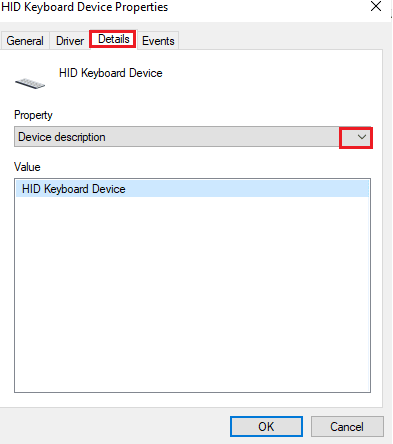Click the keyboard device icon
The image size is (393, 444).
(30, 83)
